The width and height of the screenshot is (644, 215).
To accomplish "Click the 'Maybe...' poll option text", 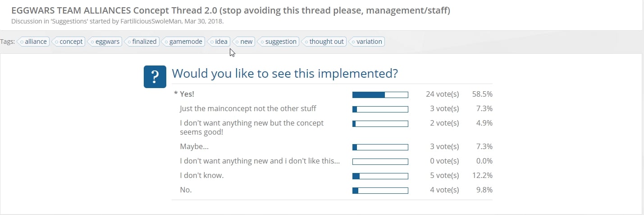I will [x=194, y=146].
